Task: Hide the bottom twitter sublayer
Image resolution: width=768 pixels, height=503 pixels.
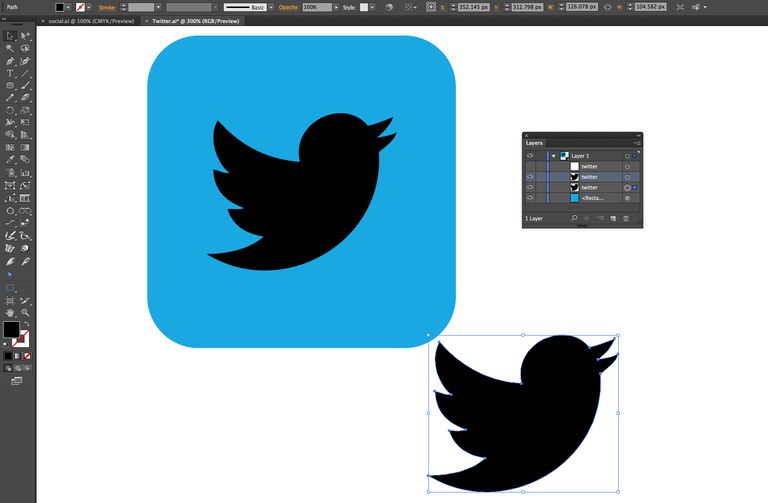Action: tap(529, 188)
